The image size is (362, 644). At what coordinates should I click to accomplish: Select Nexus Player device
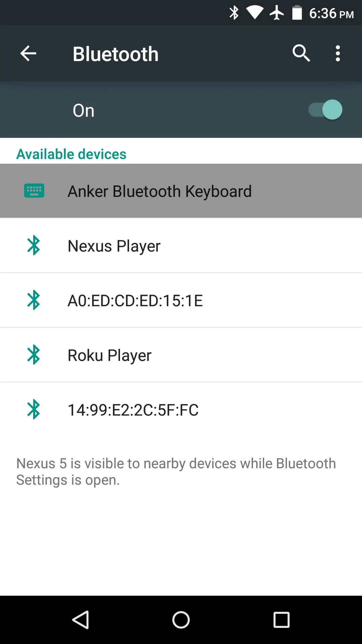click(181, 246)
